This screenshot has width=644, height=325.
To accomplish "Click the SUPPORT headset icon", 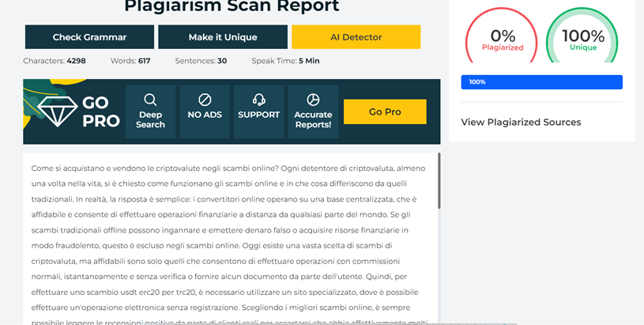I will (258, 100).
